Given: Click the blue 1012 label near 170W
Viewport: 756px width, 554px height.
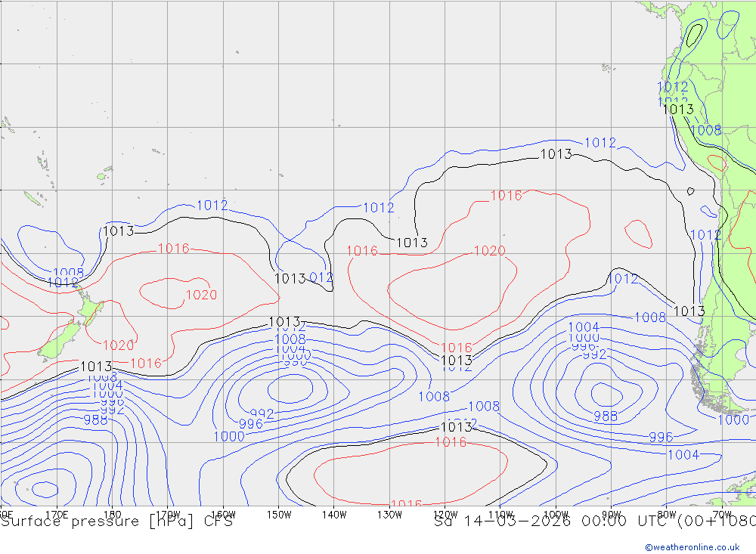Looking at the screenshot, I should pyautogui.click(x=212, y=206).
